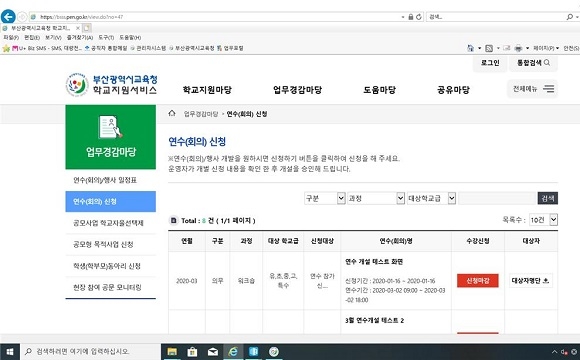Open the 전체메뉴 hamburger menu icon

[549, 89]
